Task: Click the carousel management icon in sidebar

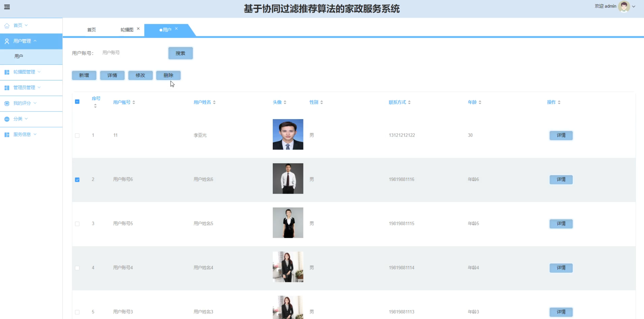Action: tap(7, 72)
